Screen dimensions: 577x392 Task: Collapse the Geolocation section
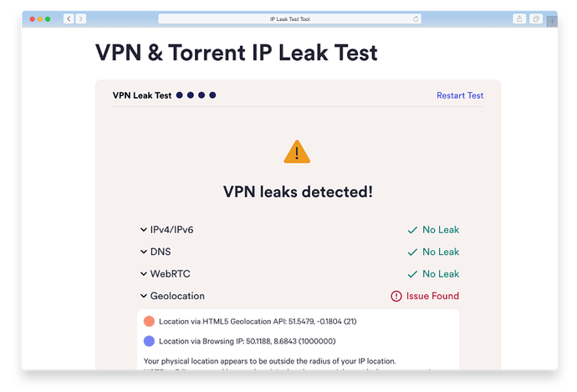143,296
